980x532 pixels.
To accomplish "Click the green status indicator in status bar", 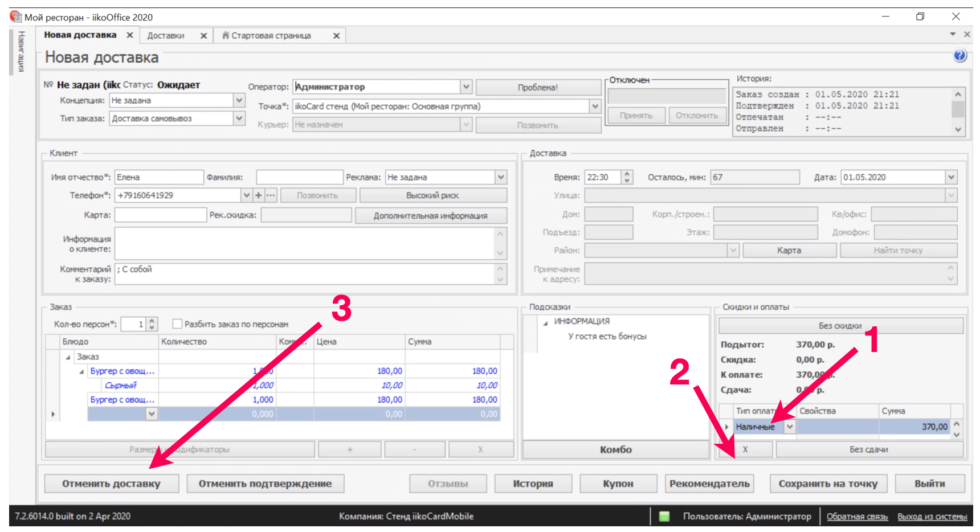I will [x=664, y=516].
